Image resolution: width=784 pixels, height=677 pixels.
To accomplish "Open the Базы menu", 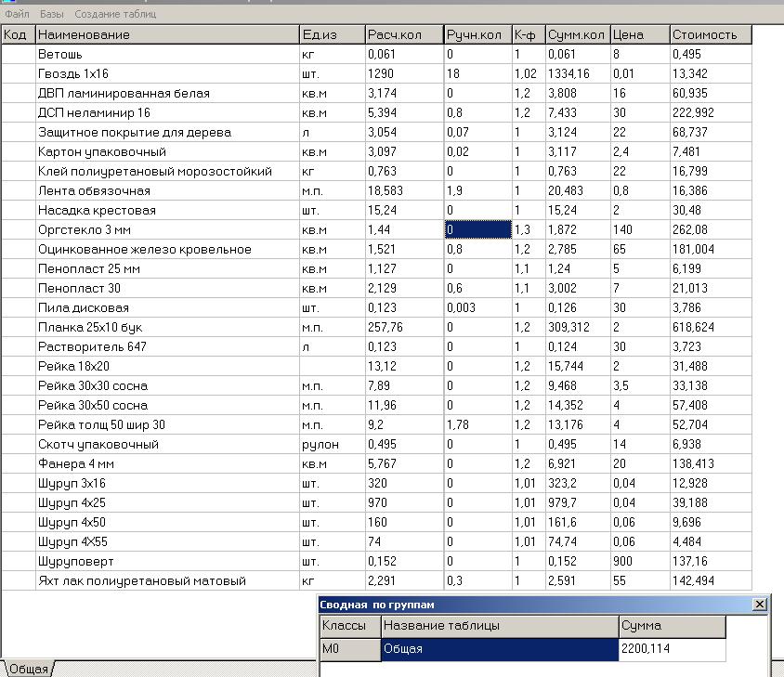I will pos(52,14).
